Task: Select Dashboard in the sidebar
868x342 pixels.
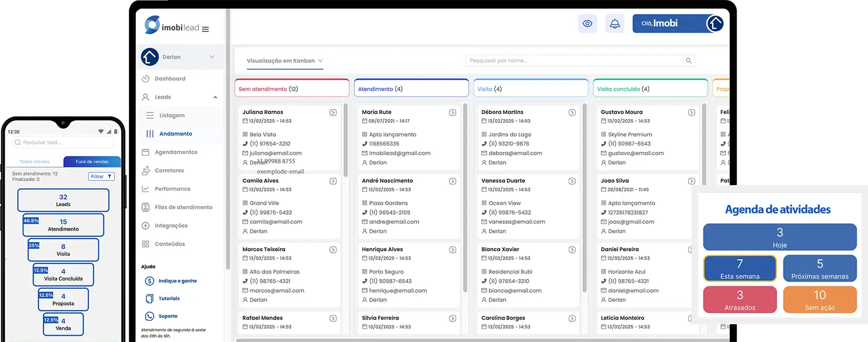Action: pyautogui.click(x=170, y=79)
